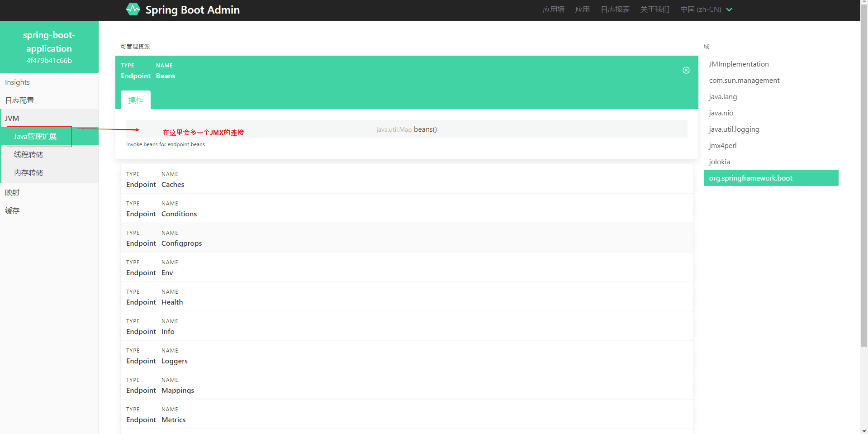The height and width of the screenshot is (434, 868).
Task: Select org.springframework.boot domain
Action: coord(751,178)
